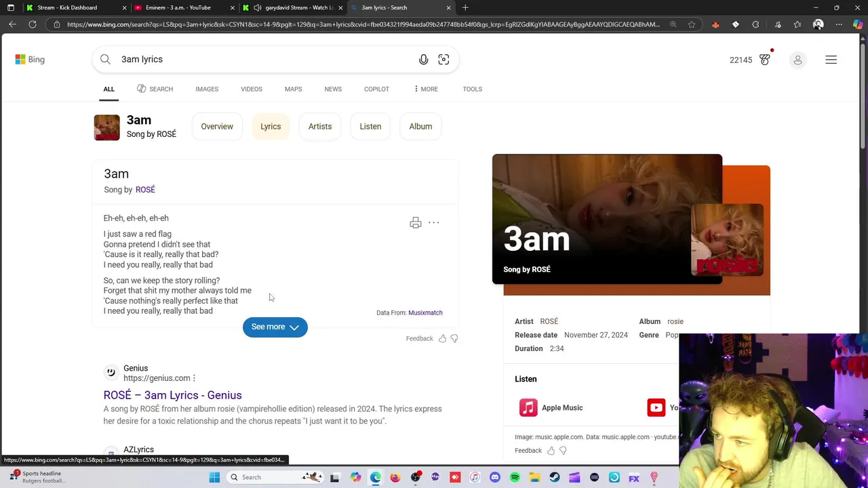Click the 3am album cover thumbnail

106,127
